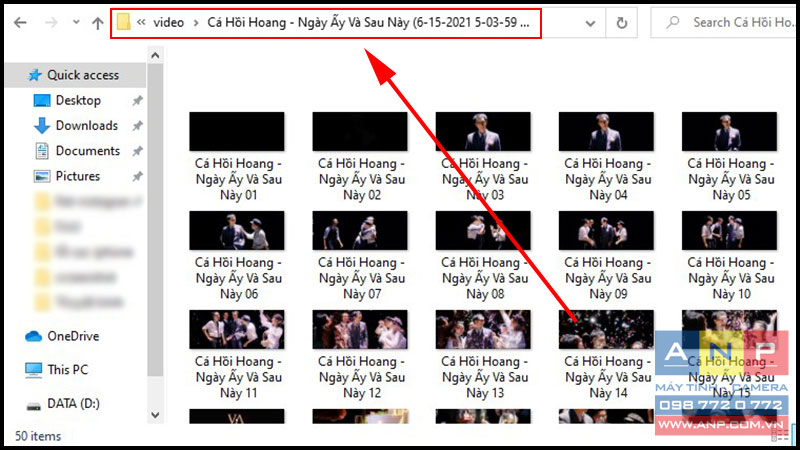Click the Forward navigation arrow

tap(51, 23)
